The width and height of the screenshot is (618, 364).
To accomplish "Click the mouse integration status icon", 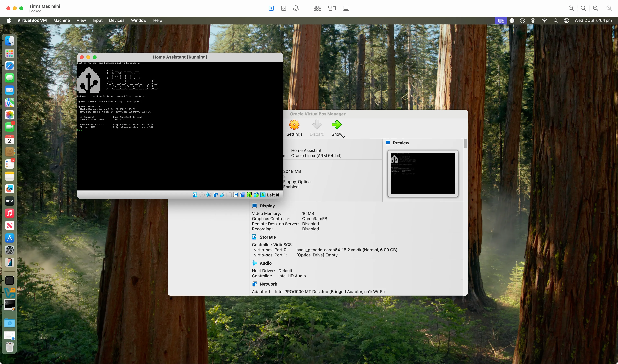I will click(256, 195).
